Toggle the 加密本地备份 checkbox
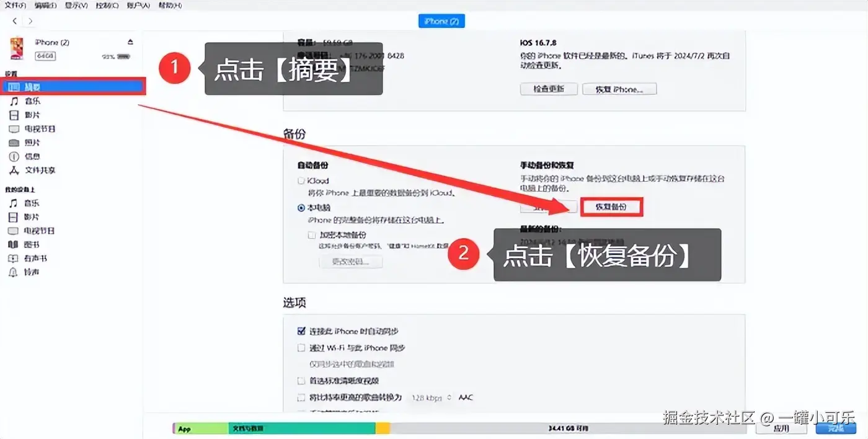This screenshot has width=868, height=439. (312, 235)
